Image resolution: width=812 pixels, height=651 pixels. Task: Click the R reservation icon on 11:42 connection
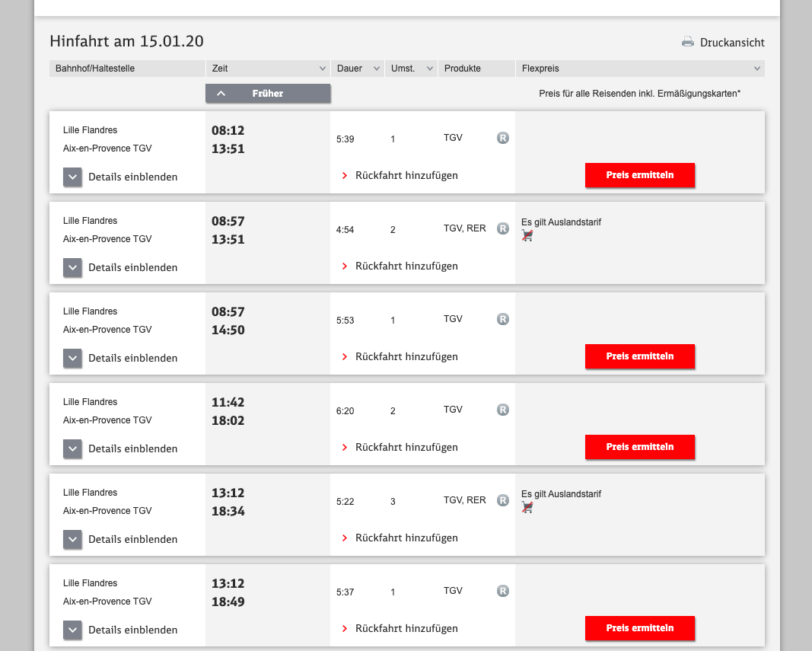pos(503,410)
